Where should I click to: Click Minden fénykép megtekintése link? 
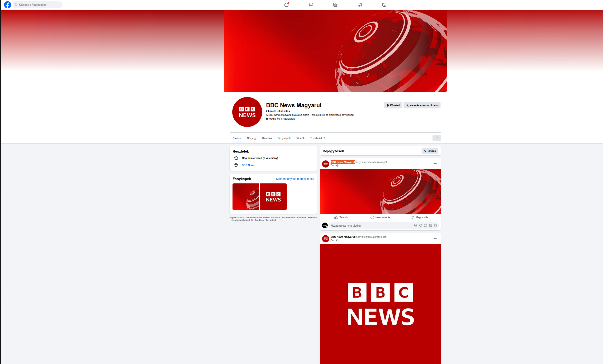point(295,179)
